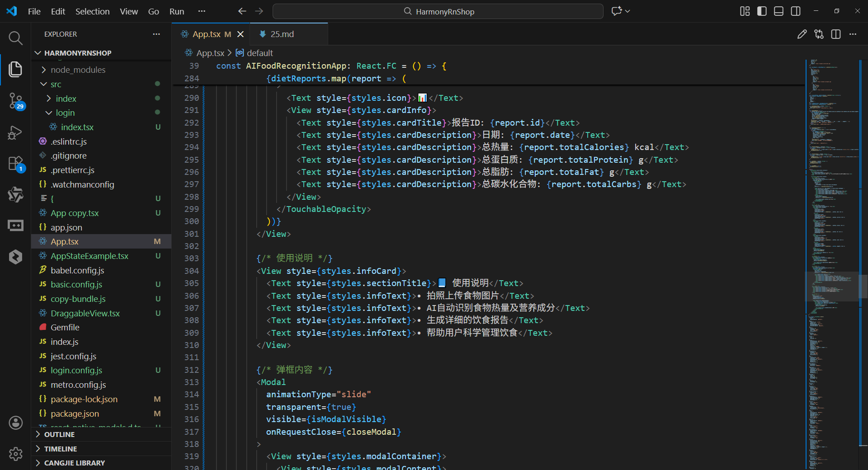This screenshot has height=470, width=868.
Task: Go back with the left arrow
Action: click(242, 11)
